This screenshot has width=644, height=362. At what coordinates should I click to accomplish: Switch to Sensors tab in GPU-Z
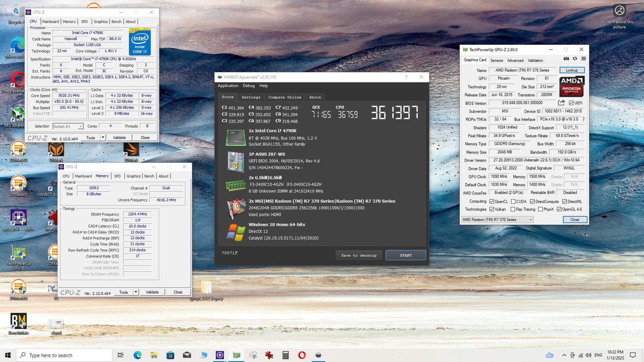point(497,60)
